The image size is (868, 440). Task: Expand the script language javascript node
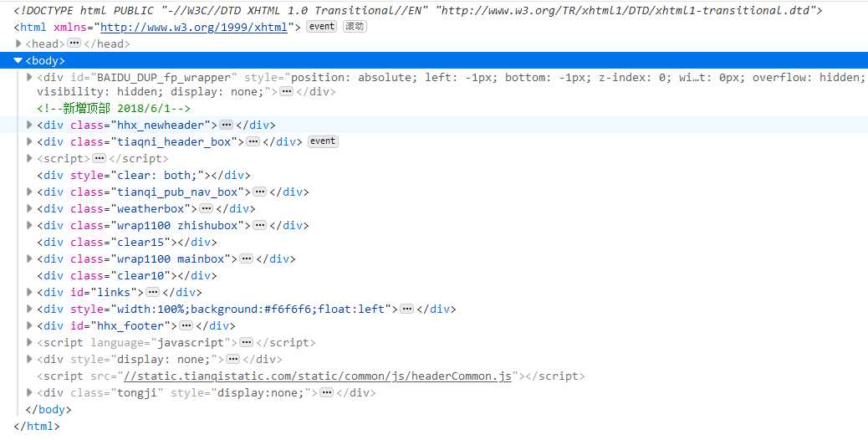[x=30, y=342]
